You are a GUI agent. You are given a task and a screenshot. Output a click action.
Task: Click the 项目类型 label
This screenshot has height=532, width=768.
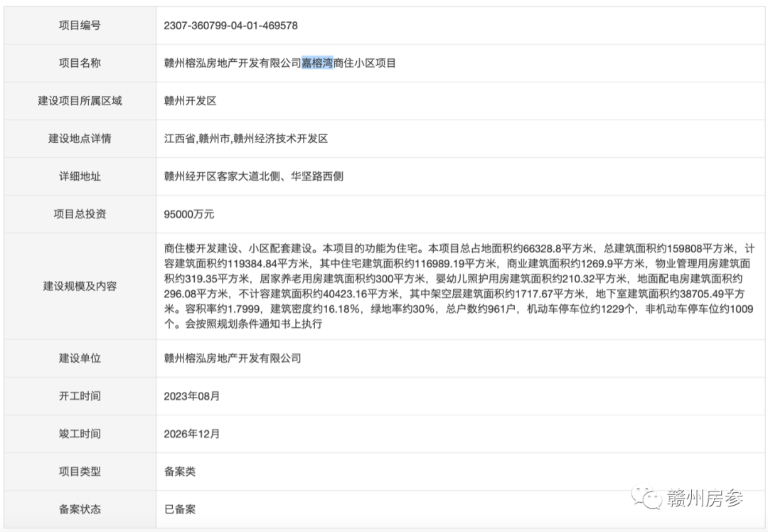[x=80, y=472]
